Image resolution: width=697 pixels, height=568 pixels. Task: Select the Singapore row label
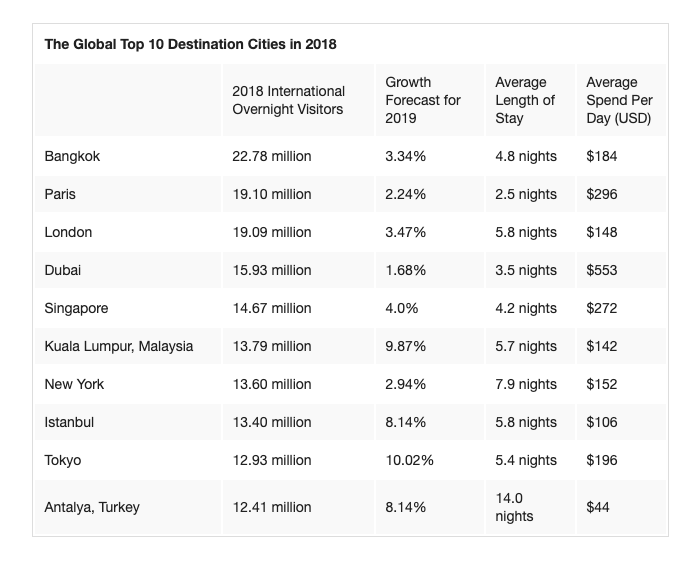(x=76, y=308)
